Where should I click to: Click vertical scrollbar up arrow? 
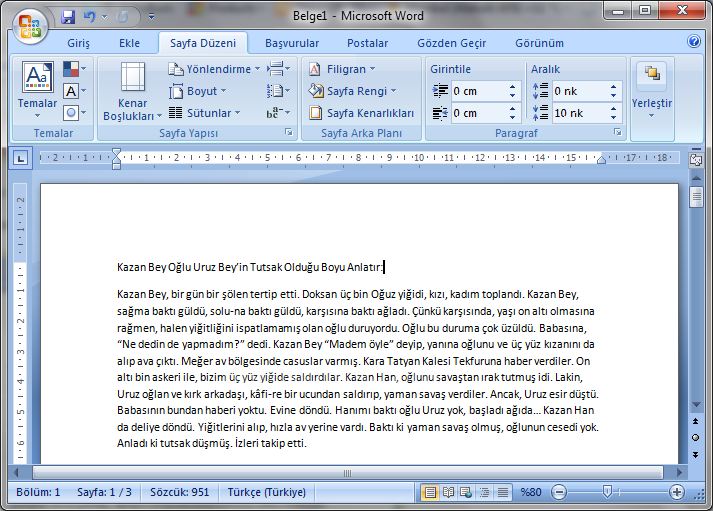(x=696, y=178)
